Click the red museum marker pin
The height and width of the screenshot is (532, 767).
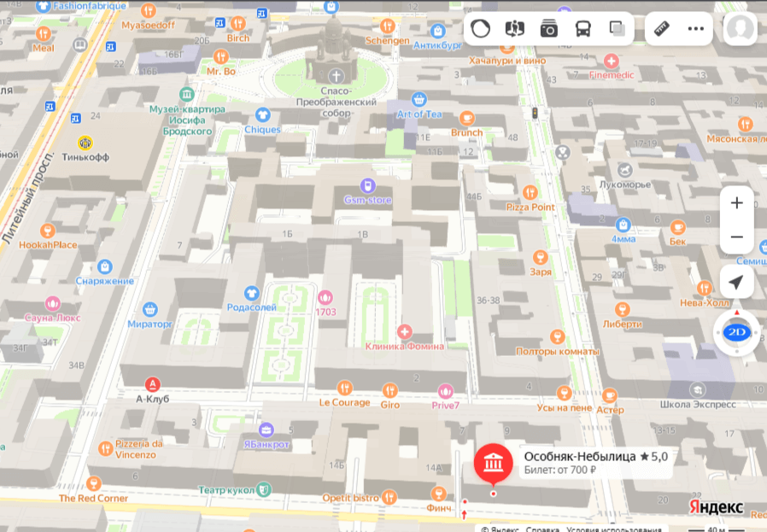[493, 465]
